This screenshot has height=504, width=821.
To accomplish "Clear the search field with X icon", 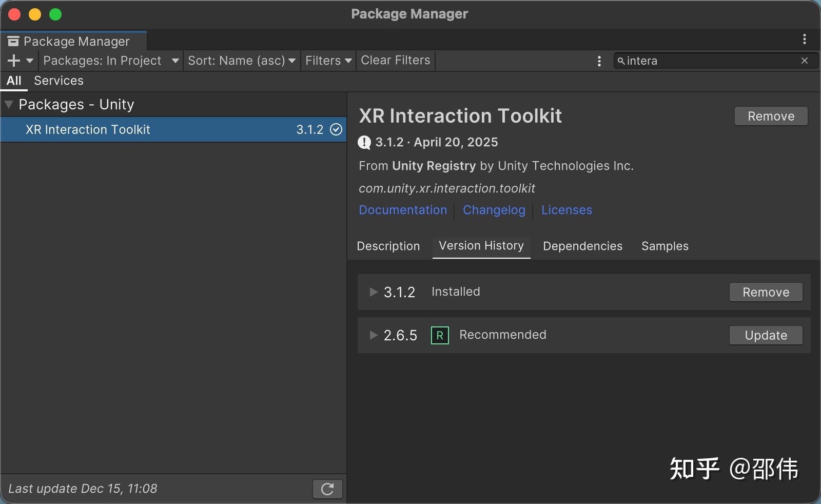I will (x=805, y=61).
